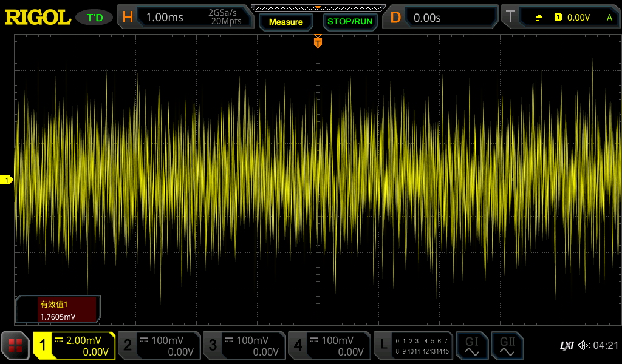Open the Measure menu
The width and height of the screenshot is (622, 364).
(285, 22)
